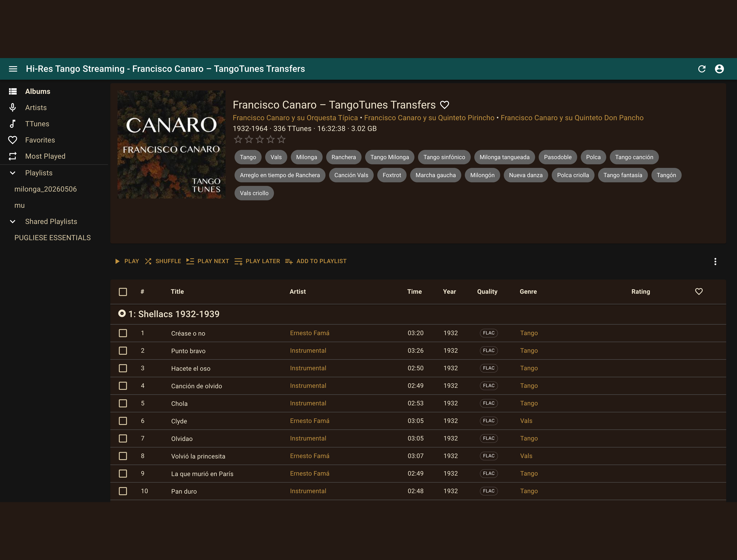This screenshot has width=737, height=560.
Task: Click the SHUFFLE button label
Action: [168, 261]
